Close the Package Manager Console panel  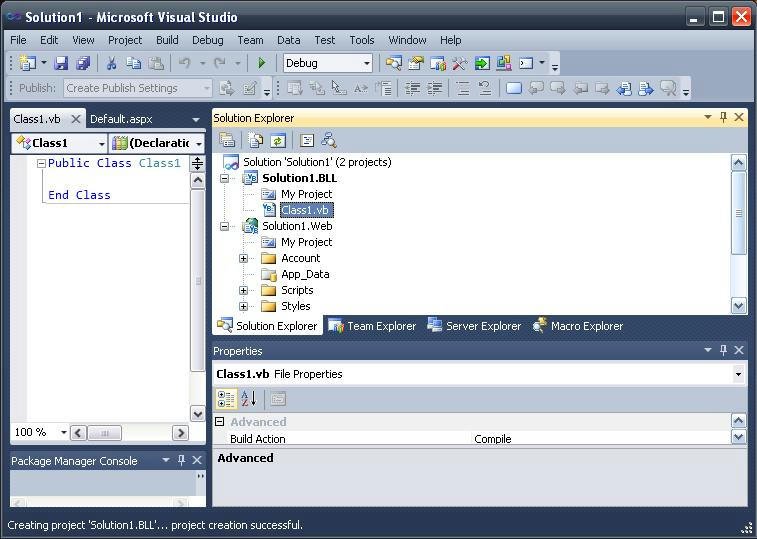click(197, 460)
